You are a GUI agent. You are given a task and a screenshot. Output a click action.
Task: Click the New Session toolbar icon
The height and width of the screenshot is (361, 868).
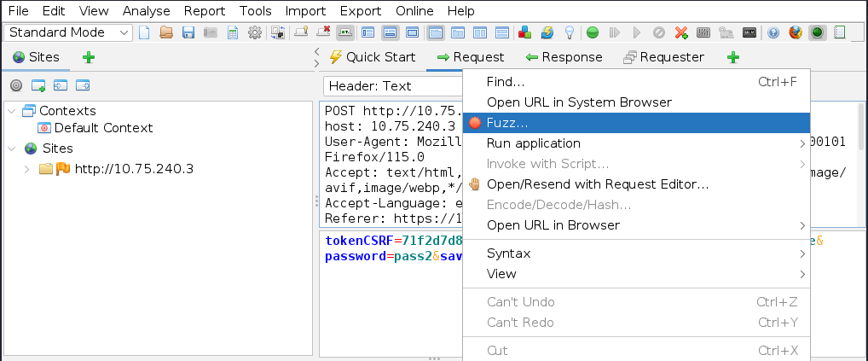tap(144, 32)
